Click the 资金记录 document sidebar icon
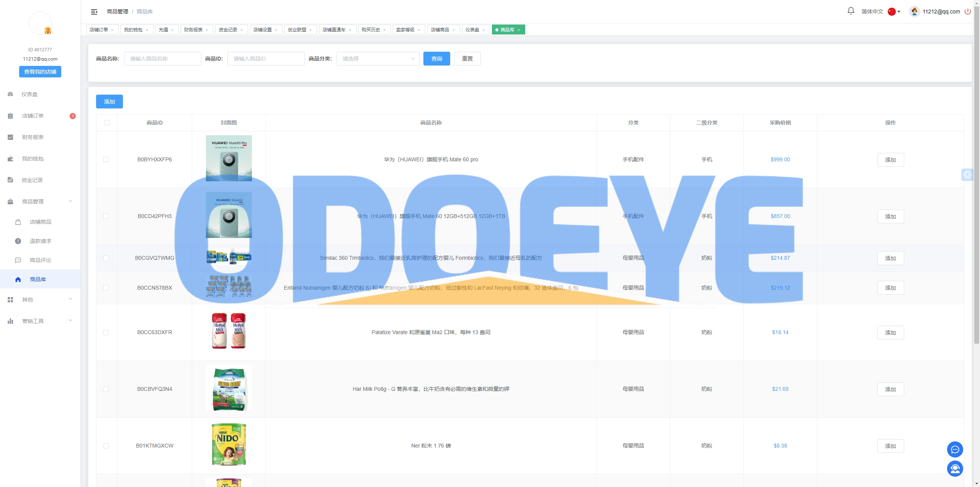 pos(10,180)
